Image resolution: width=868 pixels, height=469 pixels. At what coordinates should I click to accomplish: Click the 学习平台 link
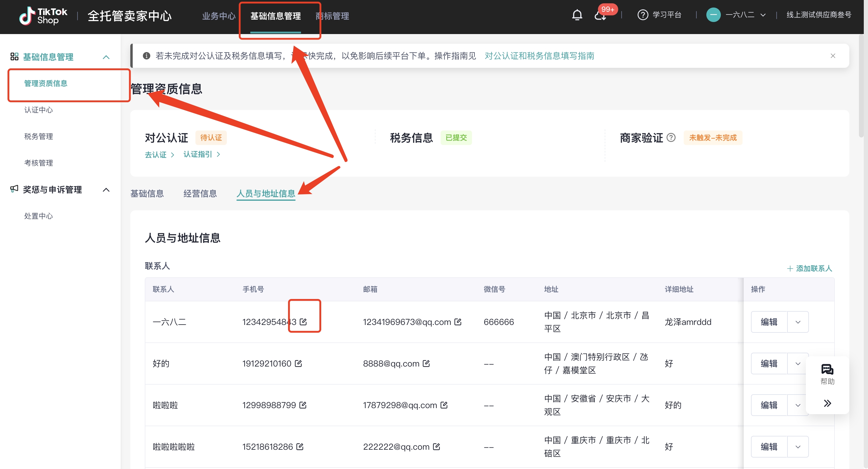(667, 15)
